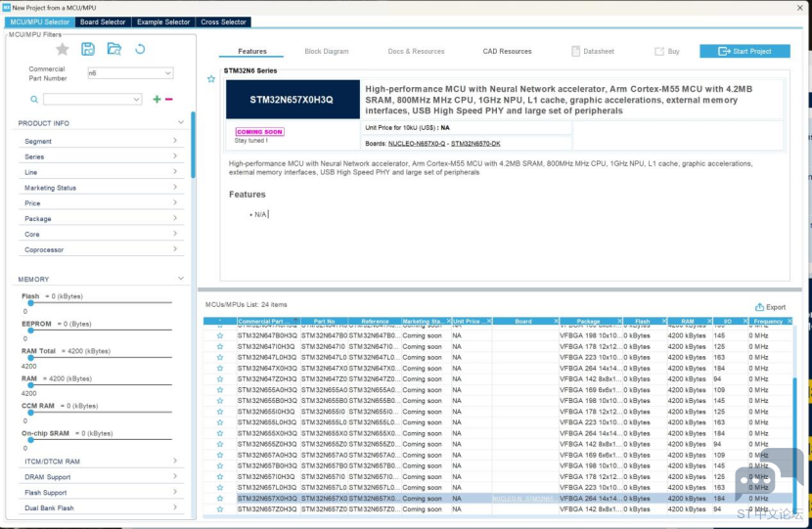The image size is (812, 529).
Task: Open the Commercial Part Number dropdown
Action: (x=168, y=73)
